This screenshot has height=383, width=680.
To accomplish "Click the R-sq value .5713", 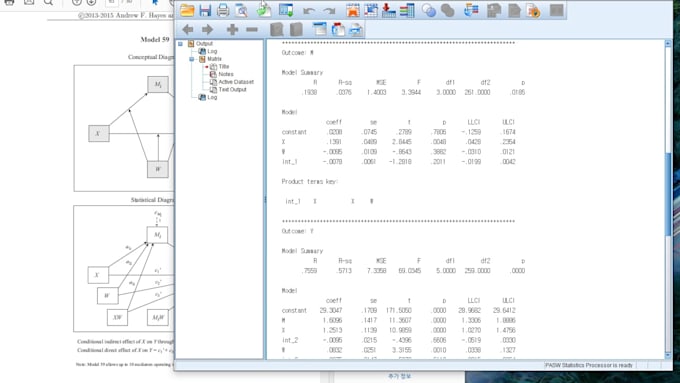I will [x=344, y=271].
